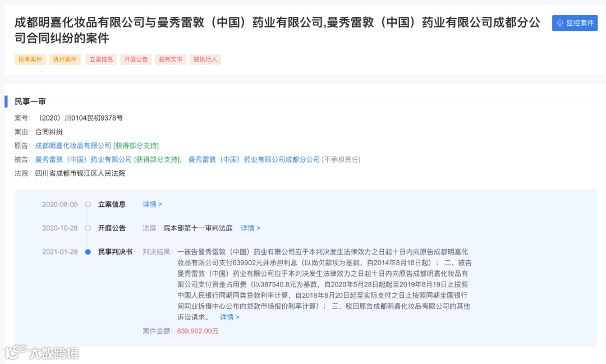Click the date 2021-01-28

point(60,252)
